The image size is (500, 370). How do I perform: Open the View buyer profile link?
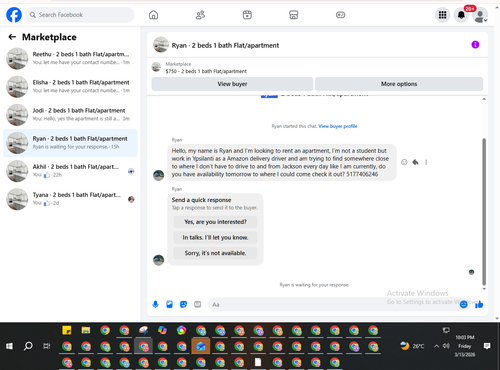click(338, 126)
